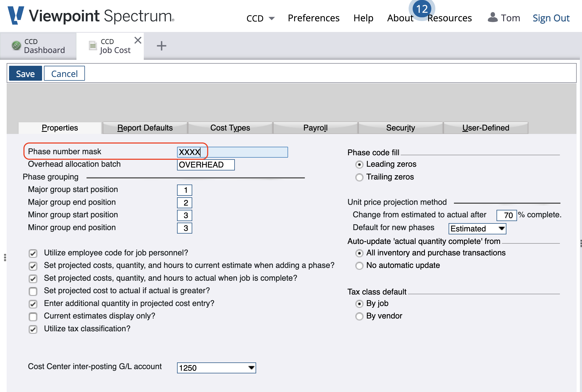The image size is (582, 392).
Task: Select Leading zeros phase code fill
Action: (359, 165)
